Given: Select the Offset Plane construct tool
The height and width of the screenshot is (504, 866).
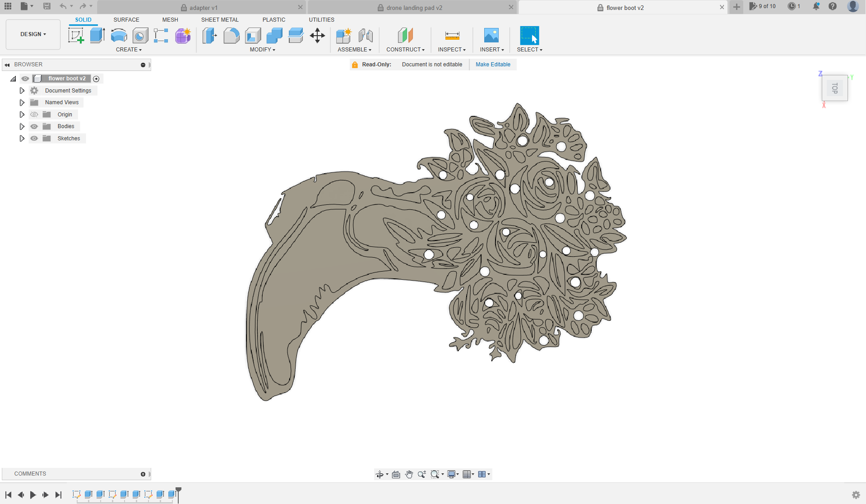Looking at the screenshot, I should click(405, 35).
